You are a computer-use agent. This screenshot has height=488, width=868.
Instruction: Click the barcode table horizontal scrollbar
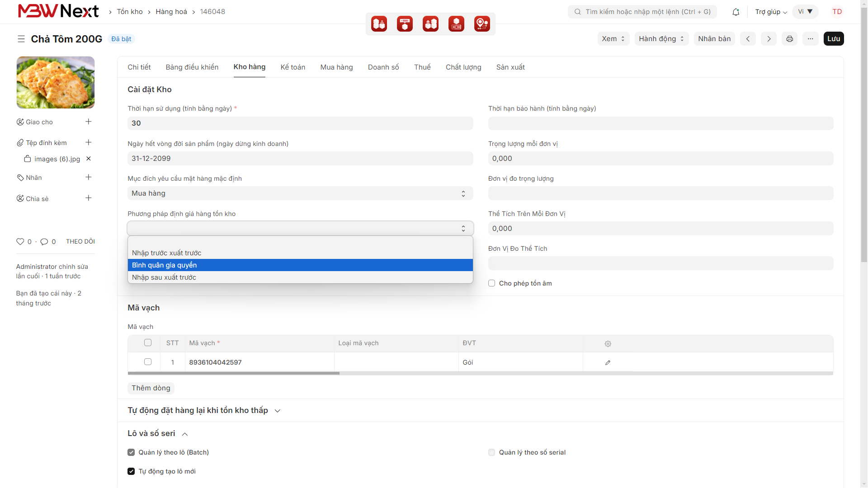point(234,373)
